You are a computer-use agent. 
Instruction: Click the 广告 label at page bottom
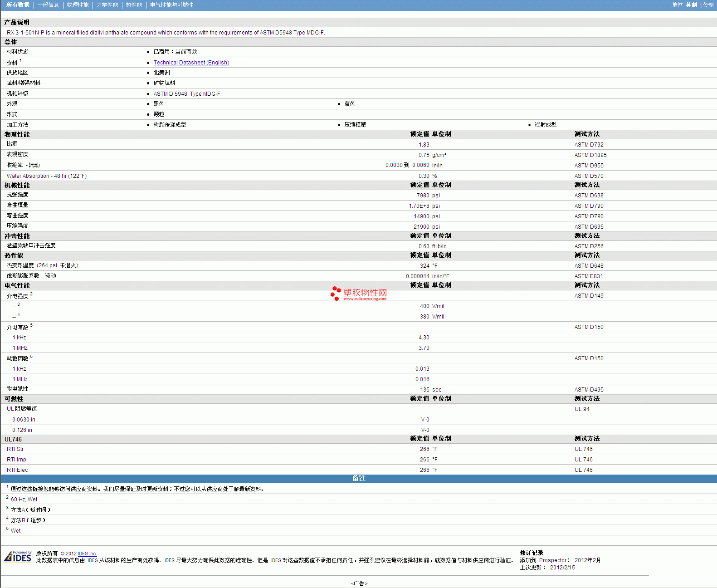[x=359, y=583]
